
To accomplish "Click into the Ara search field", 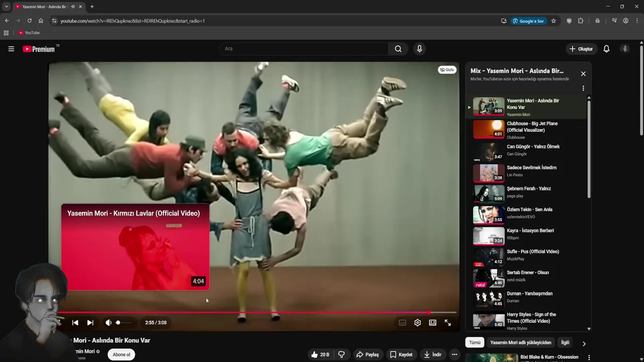I will pyautogui.click(x=304, y=49).
